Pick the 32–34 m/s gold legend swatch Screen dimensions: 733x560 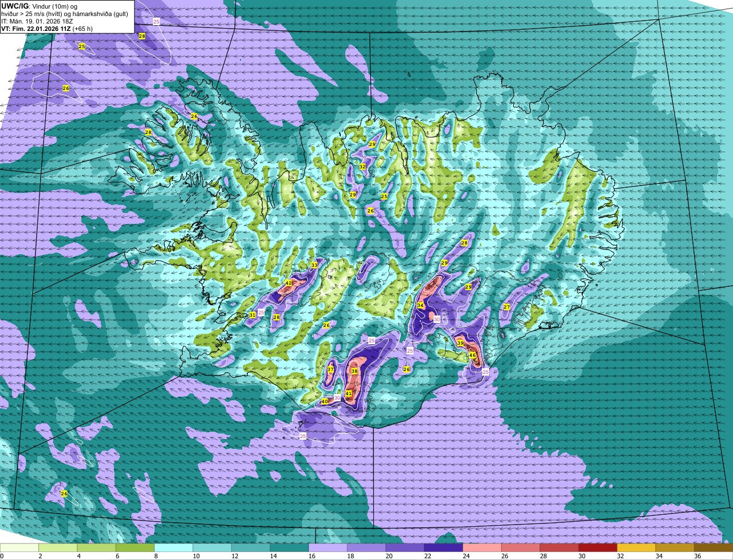click(636, 547)
